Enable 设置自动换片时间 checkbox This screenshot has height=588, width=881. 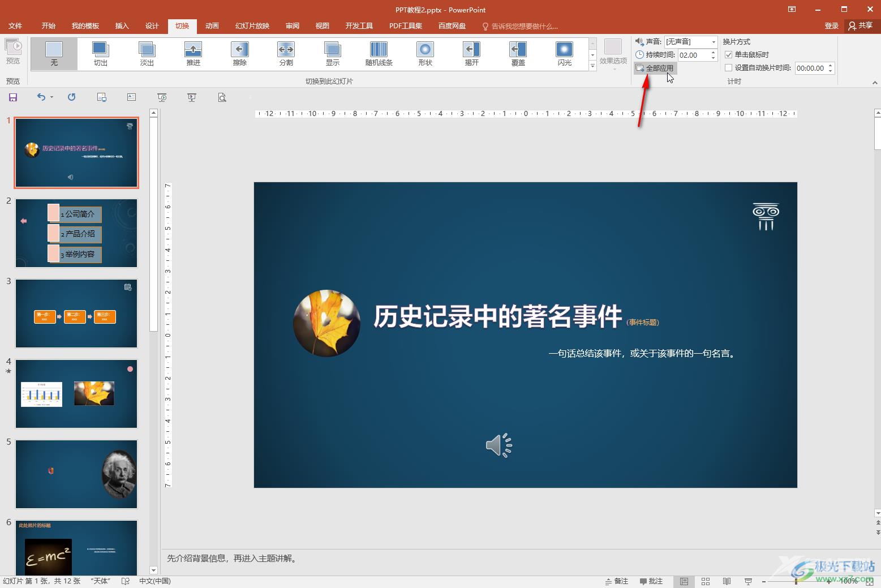[x=729, y=68]
